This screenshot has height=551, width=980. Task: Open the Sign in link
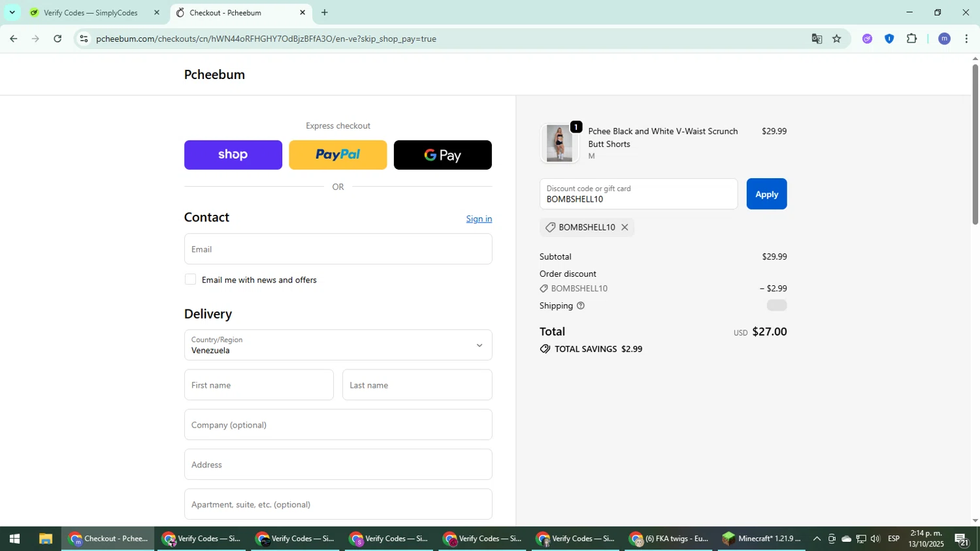[479, 219]
